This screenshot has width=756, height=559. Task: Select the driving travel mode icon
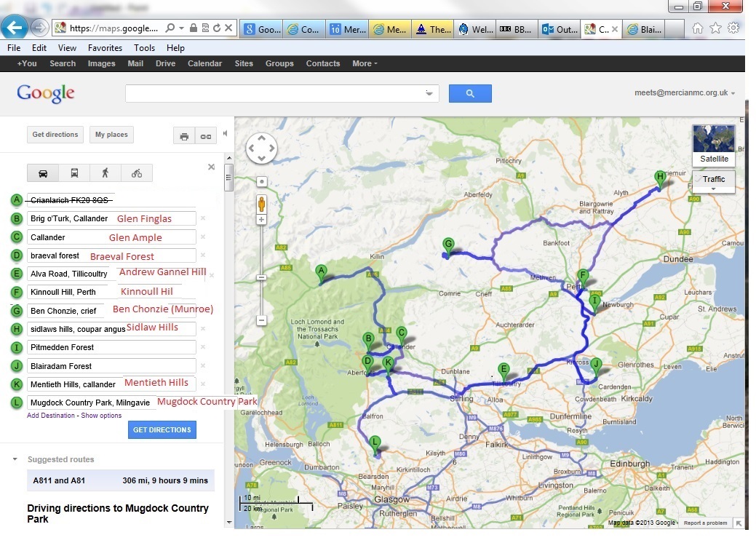click(42, 173)
